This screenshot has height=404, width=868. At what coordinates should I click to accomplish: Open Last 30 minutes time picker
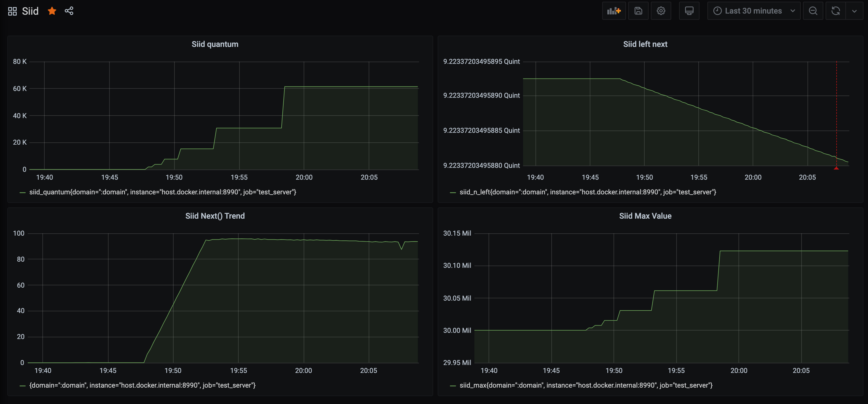tap(753, 11)
